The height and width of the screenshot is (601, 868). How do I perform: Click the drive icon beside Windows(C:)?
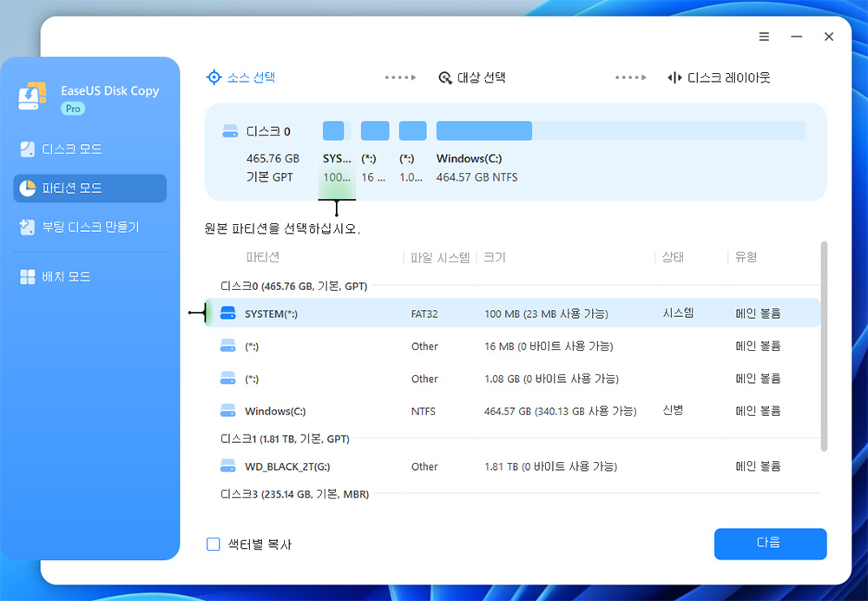[228, 411]
